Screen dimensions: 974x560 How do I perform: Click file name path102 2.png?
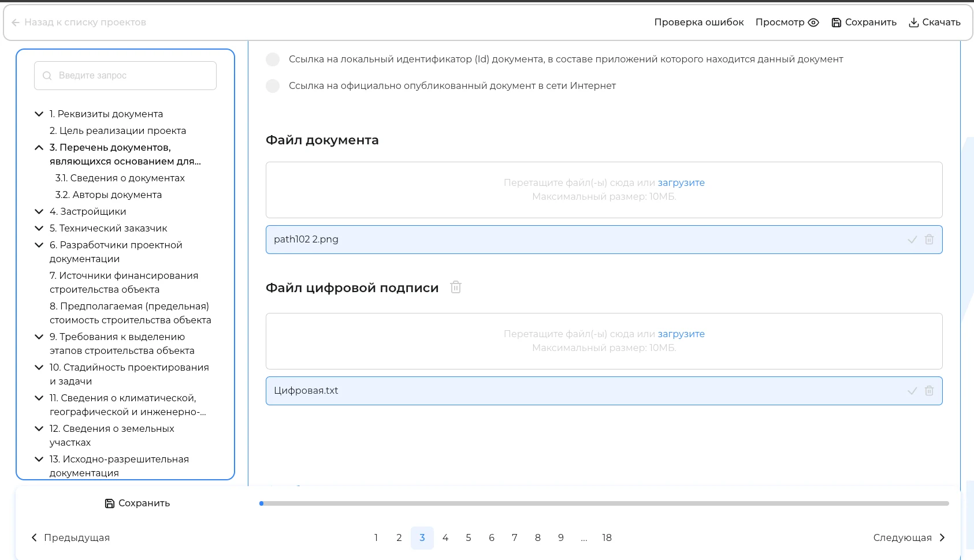(306, 240)
